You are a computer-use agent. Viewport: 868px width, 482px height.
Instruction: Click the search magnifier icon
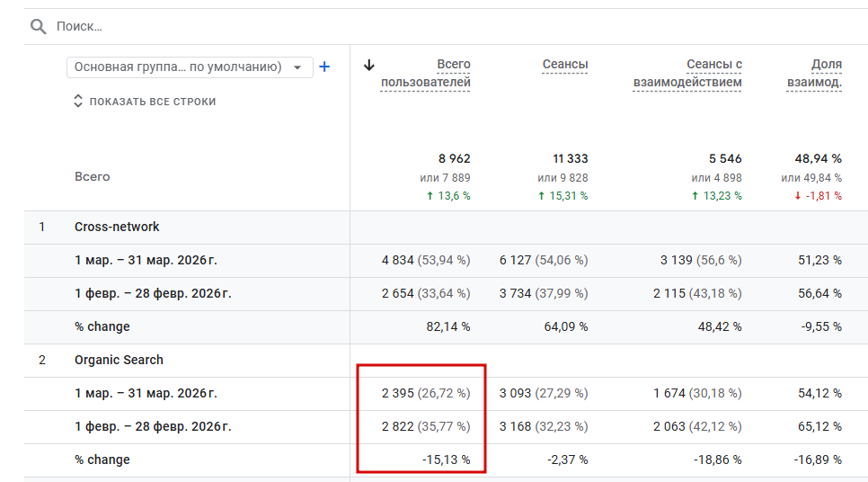(x=38, y=26)
